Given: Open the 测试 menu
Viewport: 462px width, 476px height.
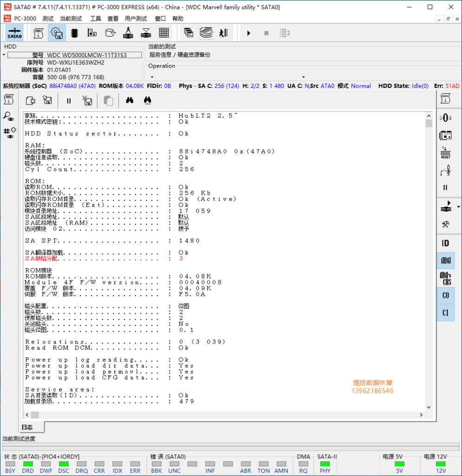Looking at the screenshot, I should [x=48, y=19].
